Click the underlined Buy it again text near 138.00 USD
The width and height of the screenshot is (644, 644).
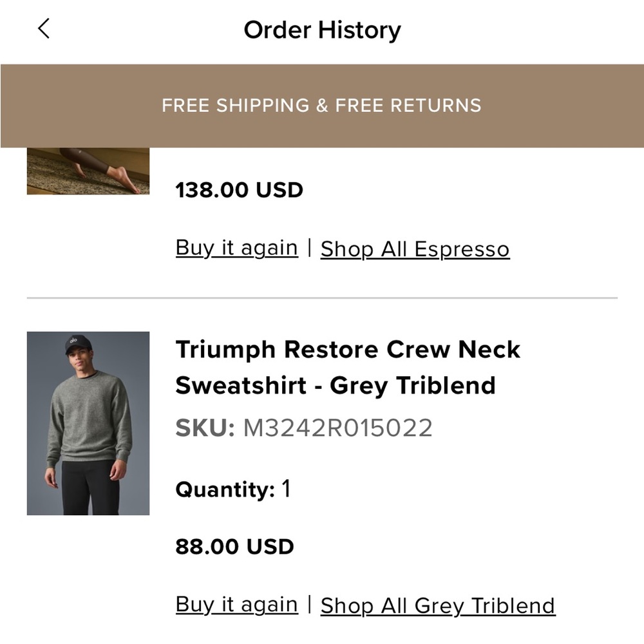click(x=236, y=247)
